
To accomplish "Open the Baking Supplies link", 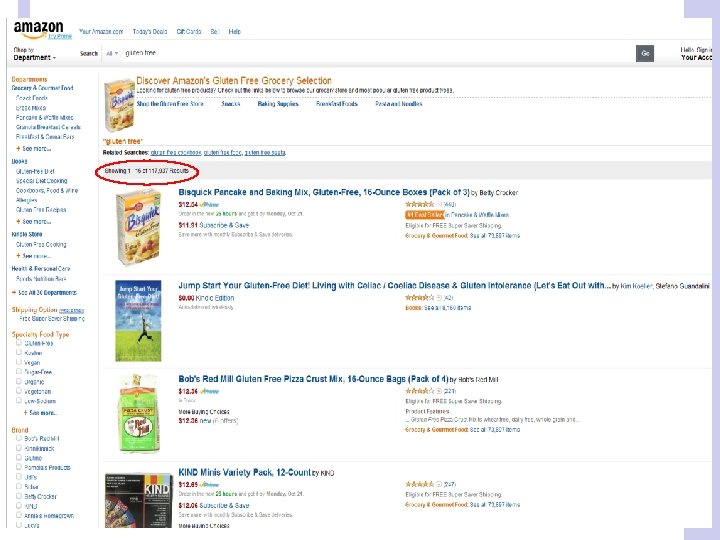I will pyautogui.click(x=278, y=104).
